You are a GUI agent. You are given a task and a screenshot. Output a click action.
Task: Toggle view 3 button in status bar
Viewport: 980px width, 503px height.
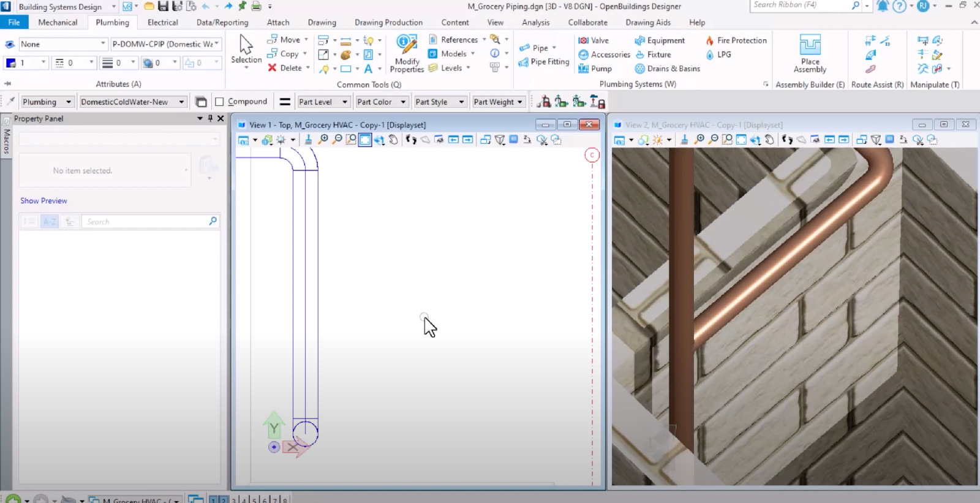click(234, 500)
